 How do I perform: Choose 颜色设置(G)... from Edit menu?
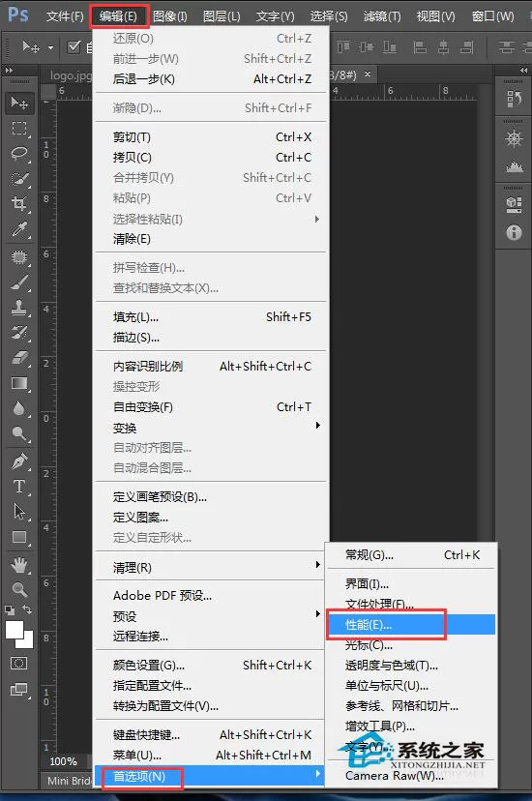click(211, 666)
